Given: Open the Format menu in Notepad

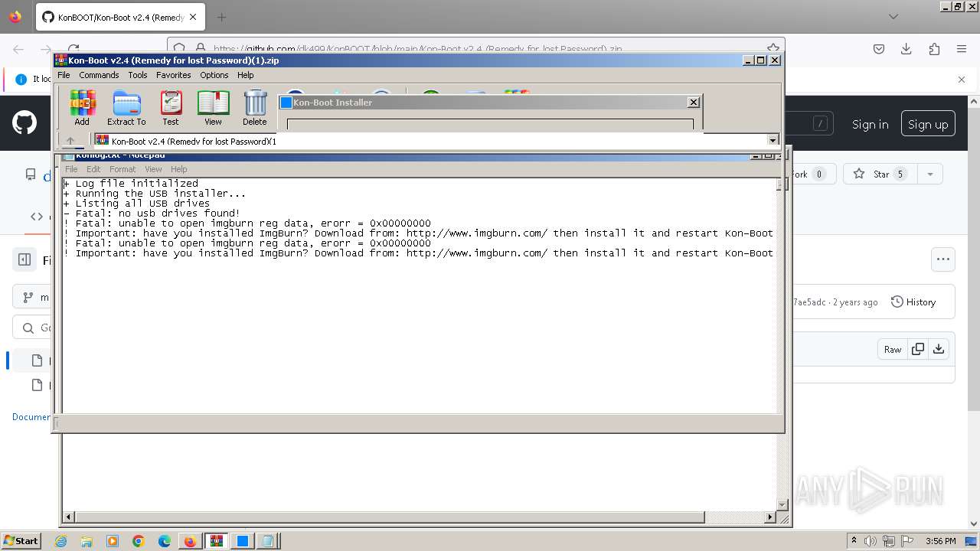Looking at the screenshot, I should (122, 169).
